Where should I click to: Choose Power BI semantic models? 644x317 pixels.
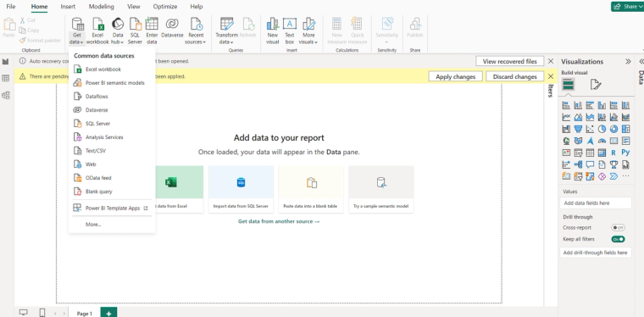click(x=112, y=83)
